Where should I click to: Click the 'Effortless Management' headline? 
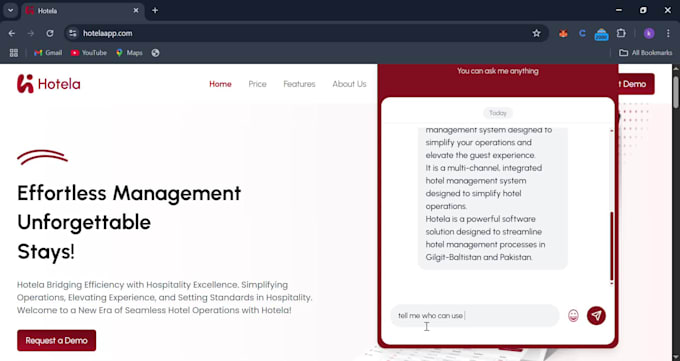click(x=129, y=194)
